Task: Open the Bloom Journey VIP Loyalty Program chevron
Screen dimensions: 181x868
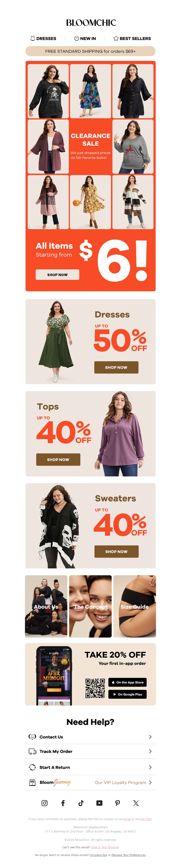Action: [x=150, y=782]
